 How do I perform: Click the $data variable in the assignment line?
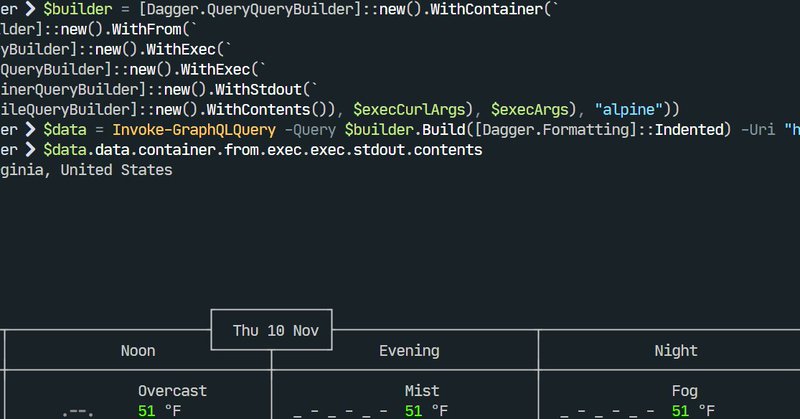[x=65, y=130]
